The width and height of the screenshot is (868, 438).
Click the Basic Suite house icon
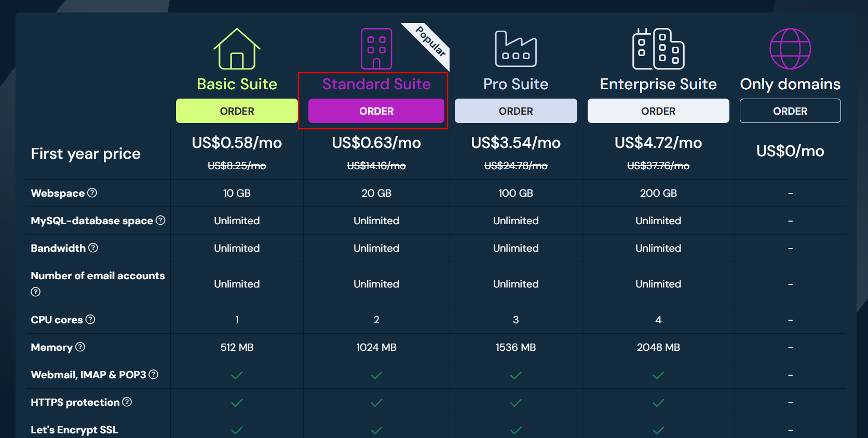pyautogui.click(x=237, y=49)
